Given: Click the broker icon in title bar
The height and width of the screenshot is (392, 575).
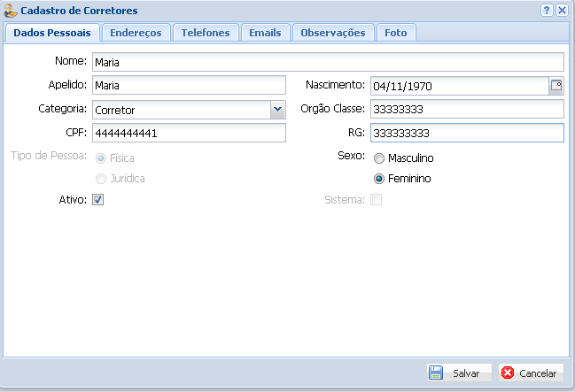Looking at the screenshot, I should tap(12, 11).
